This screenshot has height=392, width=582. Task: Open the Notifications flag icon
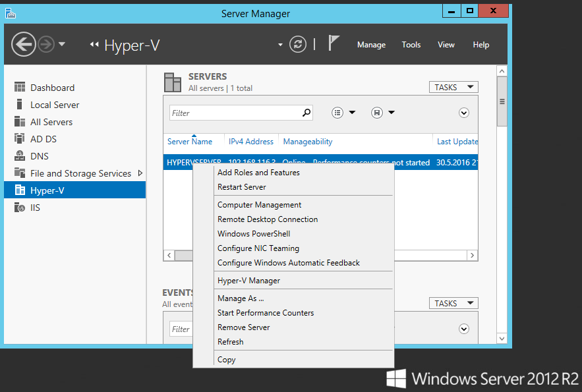334,43
